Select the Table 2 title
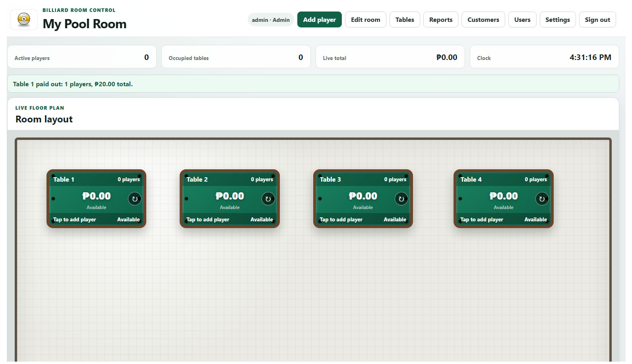Screen dimensions: 632x364 coord(197,179)
